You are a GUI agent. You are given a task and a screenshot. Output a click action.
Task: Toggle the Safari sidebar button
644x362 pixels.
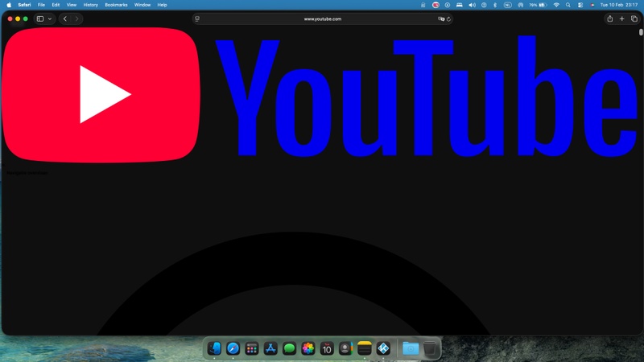[40, 19]
